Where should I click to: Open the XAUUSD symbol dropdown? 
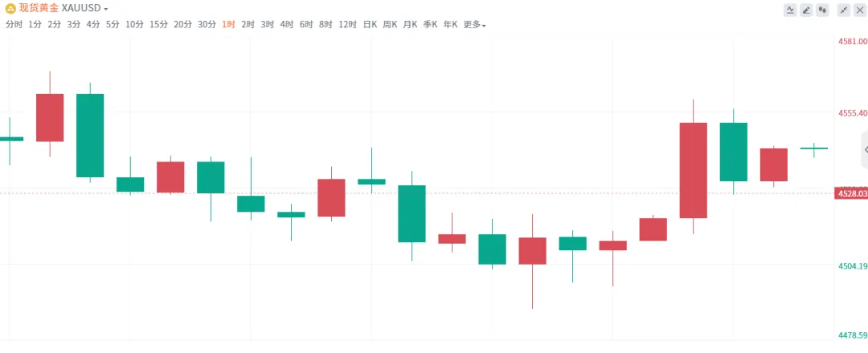[x=84, y=9]
